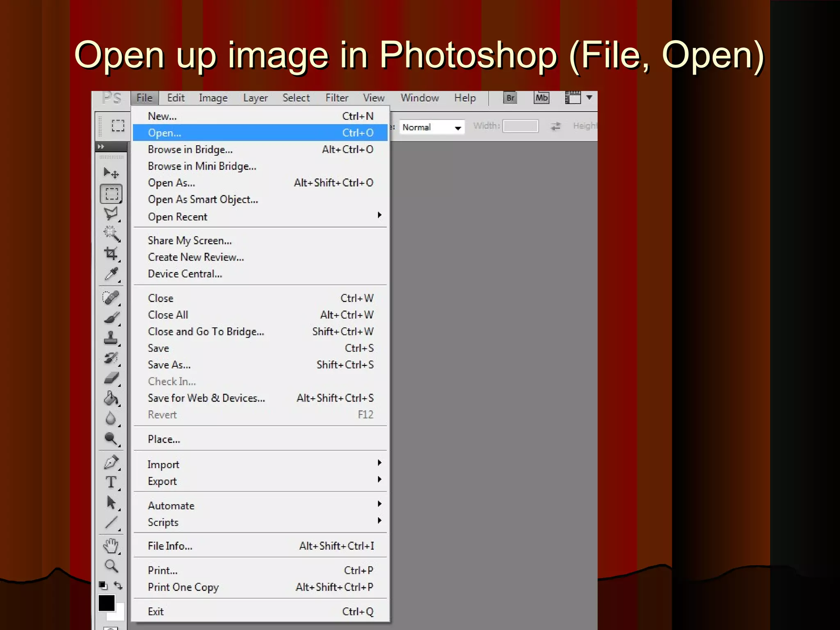Choose Open As Smart Object...
Viewport: 840px width, 630px height.
click(x=260, y=199)
